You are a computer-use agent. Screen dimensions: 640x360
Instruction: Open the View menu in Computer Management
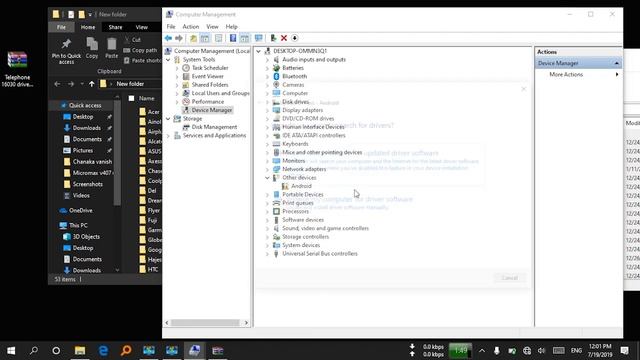tap(212, 27)
